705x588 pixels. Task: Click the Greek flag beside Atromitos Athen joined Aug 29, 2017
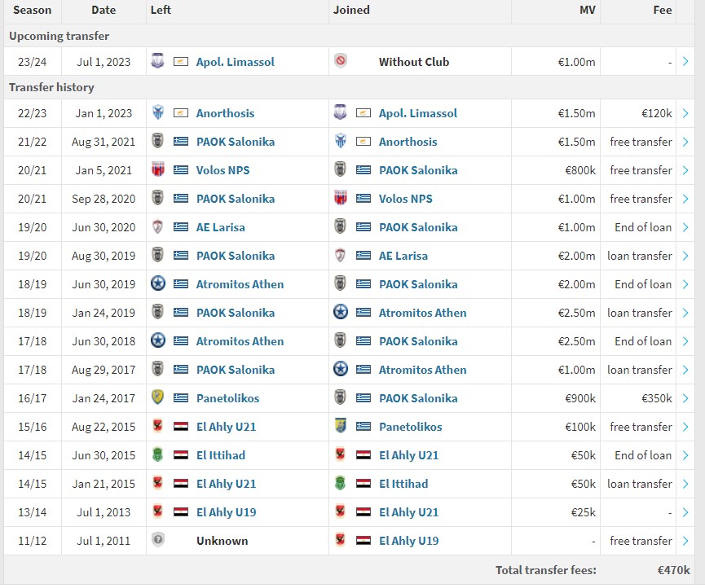coord(364,370)
